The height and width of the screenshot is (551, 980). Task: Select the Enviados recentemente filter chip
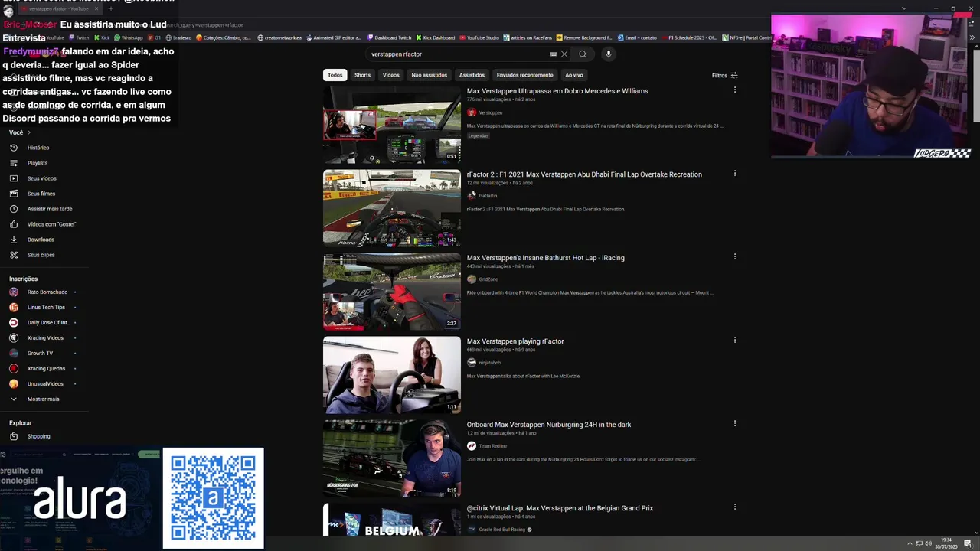point(524,75)
